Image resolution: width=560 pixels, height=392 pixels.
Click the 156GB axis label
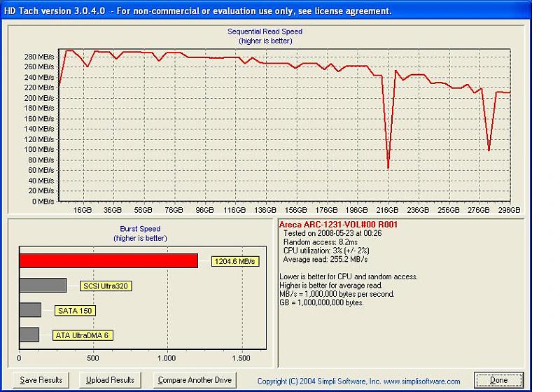tap(295, 210)
